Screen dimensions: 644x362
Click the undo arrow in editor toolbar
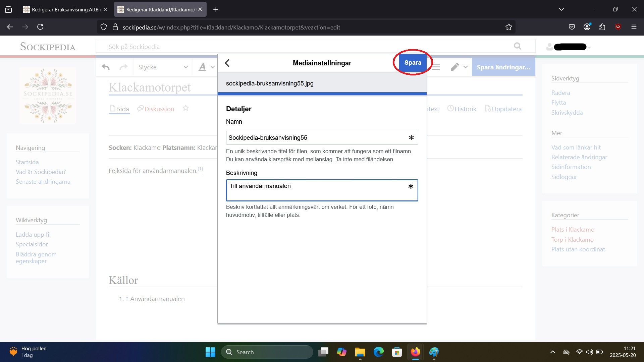pyautogui.click(x=106, y=67)
